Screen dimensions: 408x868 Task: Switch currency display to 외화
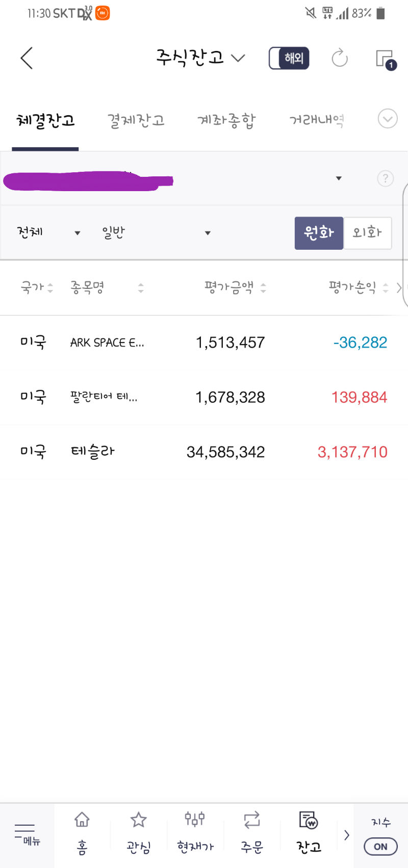[368, 233]
